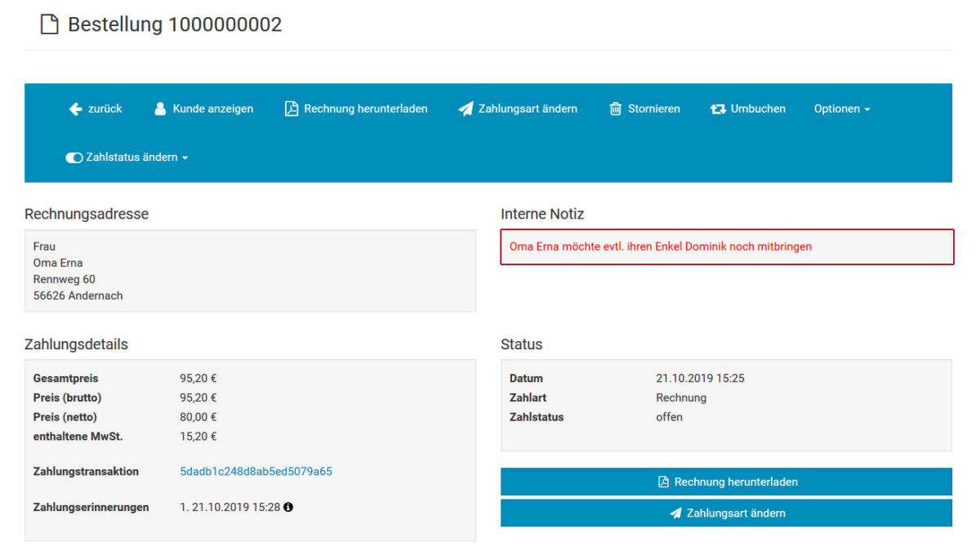980x555 pixels.
Task: Click paper plane icon on wide Zahlungsart button
Action: (x=675, y=513)
